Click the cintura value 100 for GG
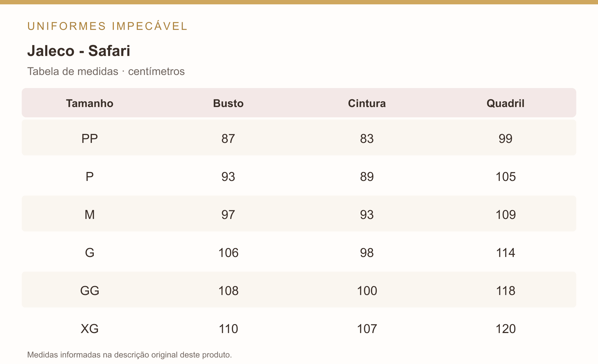 tap(367, 291)
